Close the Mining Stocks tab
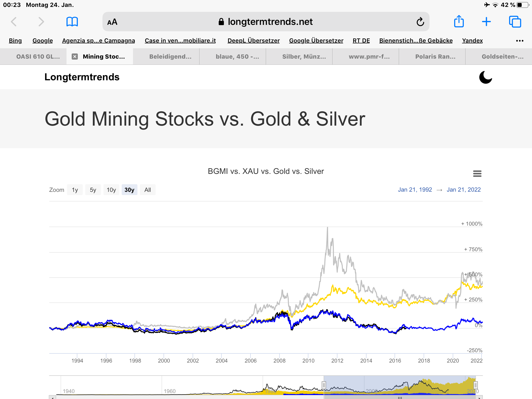Image resolution: width=532 pixels, height=399 pixels. (x=75, y=57)
